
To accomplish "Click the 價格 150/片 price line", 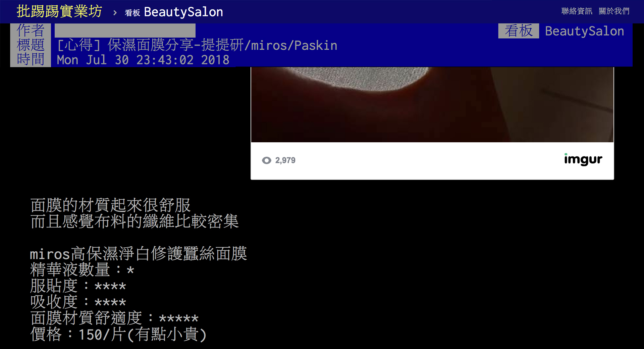I will [118, 335].
